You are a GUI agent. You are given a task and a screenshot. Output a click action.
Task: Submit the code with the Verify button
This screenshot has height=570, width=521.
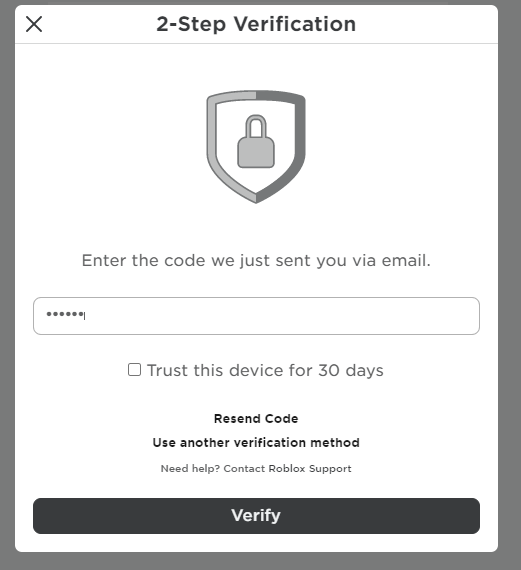pyautogui.click(x=256, y=516)
